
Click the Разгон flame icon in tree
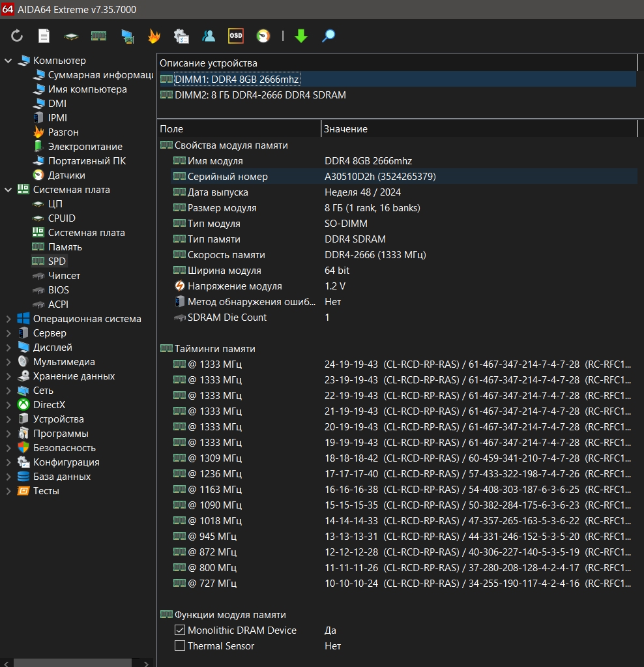pyautogui.click(x=38, y=132)
